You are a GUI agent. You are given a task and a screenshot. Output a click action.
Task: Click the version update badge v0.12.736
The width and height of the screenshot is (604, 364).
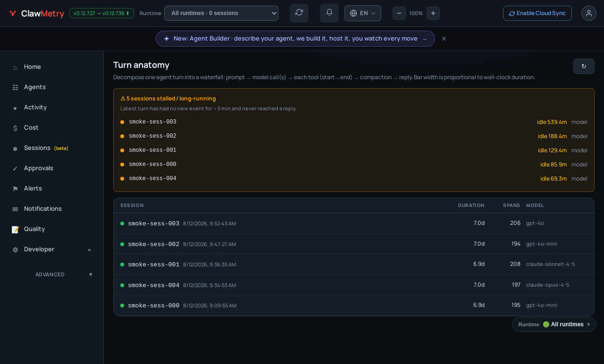pos(101,13)
